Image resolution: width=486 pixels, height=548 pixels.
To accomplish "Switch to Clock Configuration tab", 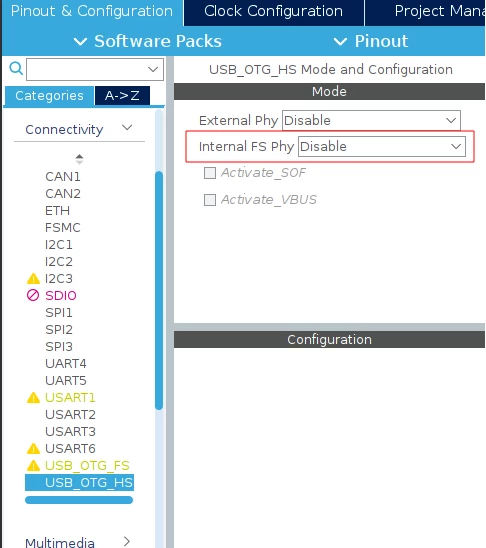I will 274,12.
